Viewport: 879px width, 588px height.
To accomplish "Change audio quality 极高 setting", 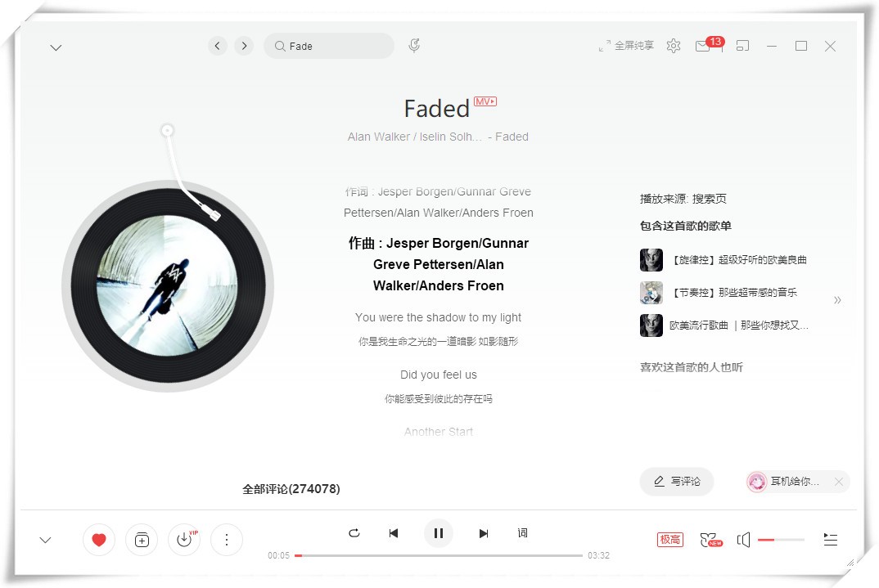I will [670, 540].
